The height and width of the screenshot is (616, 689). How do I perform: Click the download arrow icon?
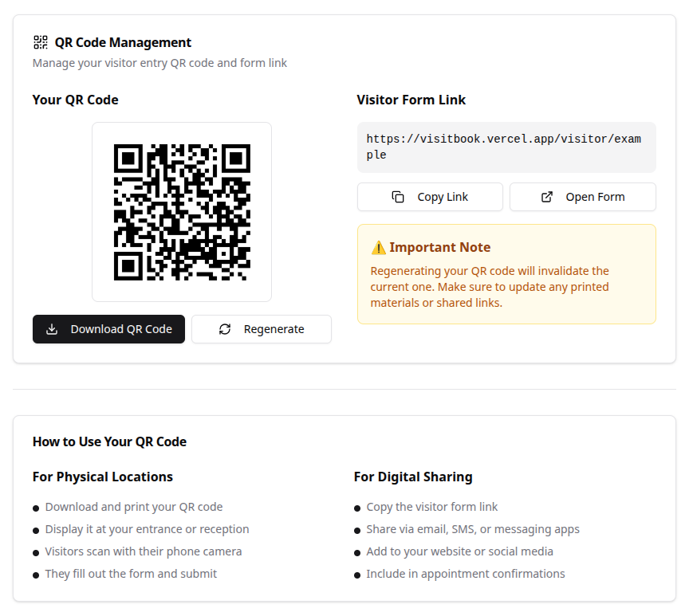[x=52, y=329]
